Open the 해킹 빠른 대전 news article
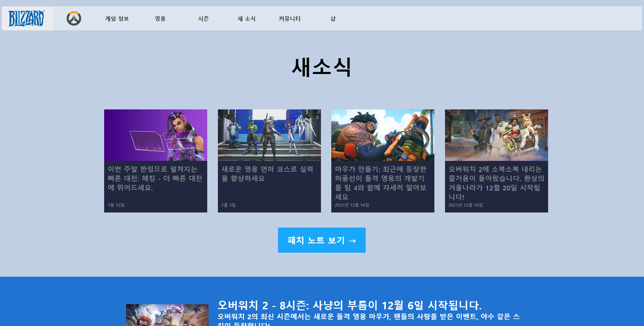Image resolution: width=644 pixels, height=326 pixels. pyautogui.click(x=155, y=179)
